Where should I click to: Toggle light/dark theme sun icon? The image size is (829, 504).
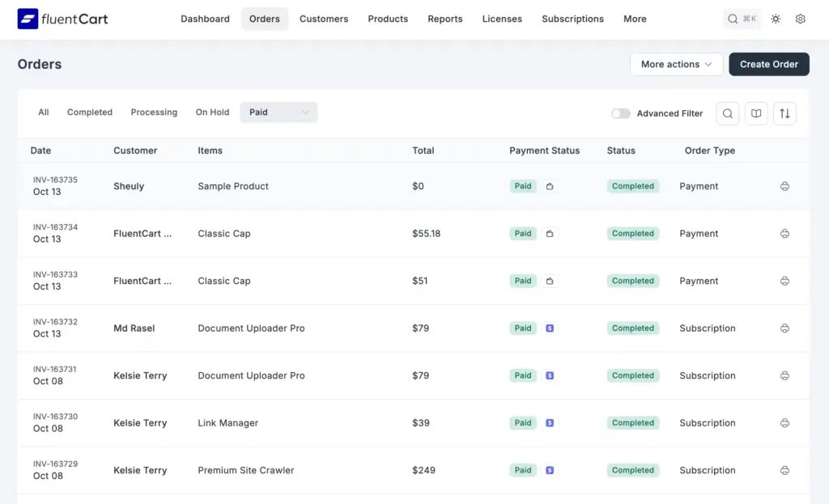coord(776,19)
